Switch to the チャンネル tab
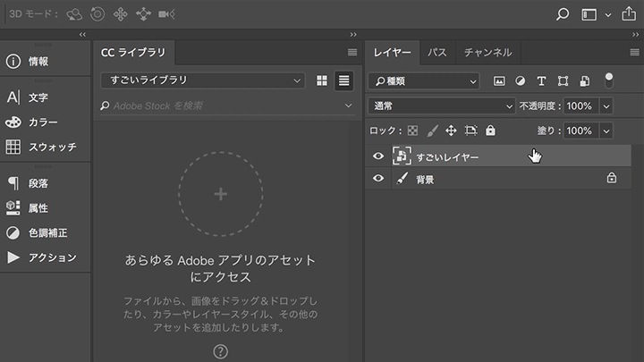Image resolution: width=644 pixels, height=362 pixels. click(x=487, y=53)
